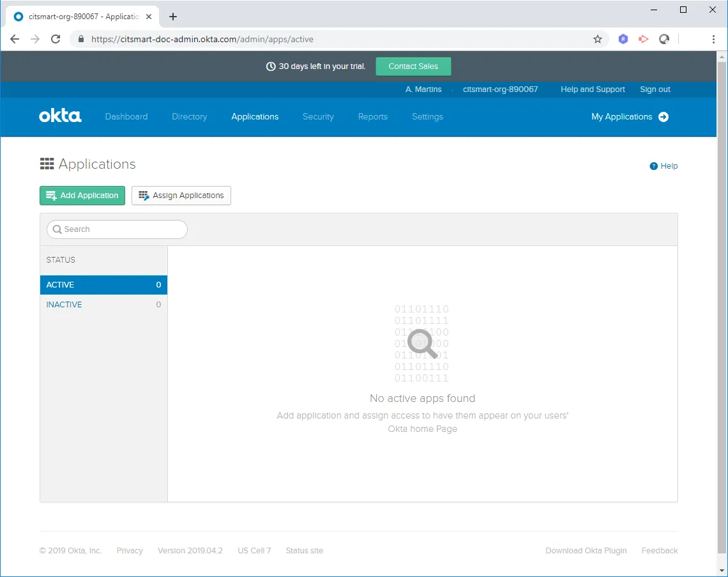Open the Status site link
This screenshot has height=577, width=728.
coord(305,551)
